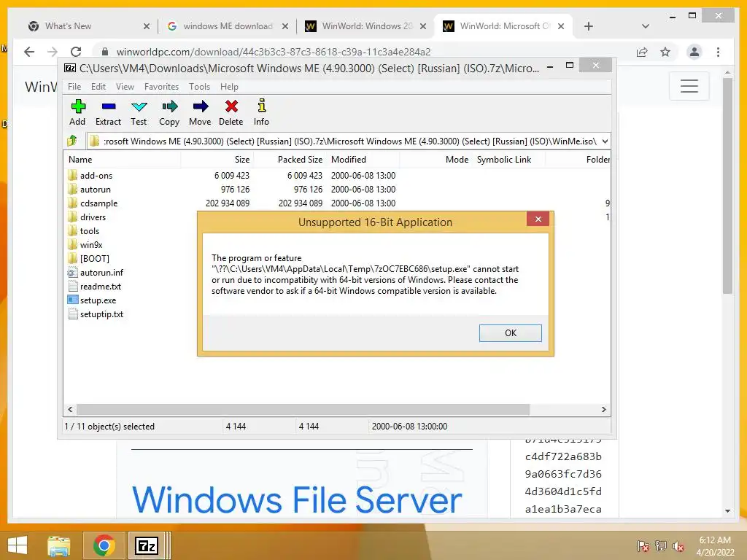Viewport: 747px width, 560px height.
Task: Bookmark this page with star icon
Action: (665, 52)
